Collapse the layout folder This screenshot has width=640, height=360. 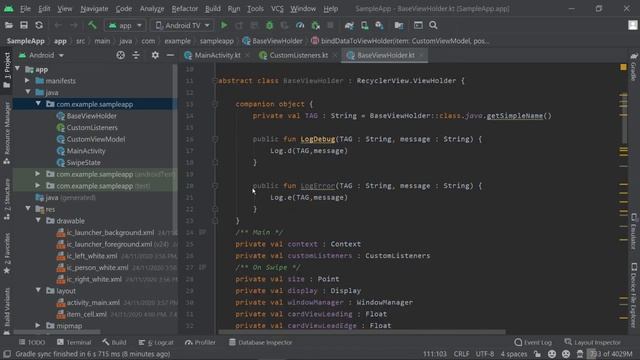pos(38,291)
